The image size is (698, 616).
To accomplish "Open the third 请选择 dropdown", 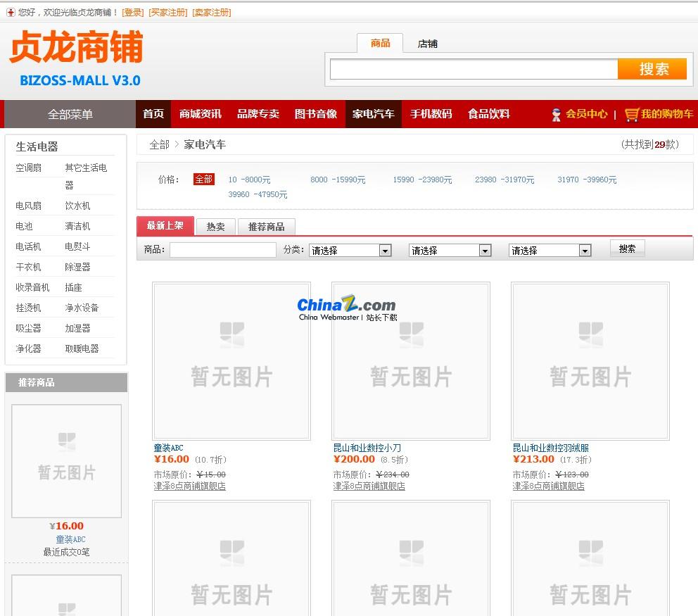I will (x=550, y=250).
